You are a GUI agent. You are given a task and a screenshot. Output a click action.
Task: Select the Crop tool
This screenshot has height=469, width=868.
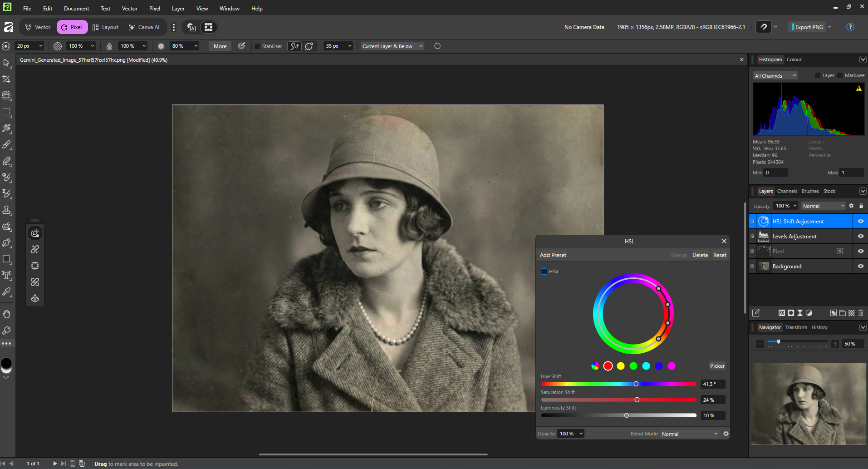pos(6,79)
